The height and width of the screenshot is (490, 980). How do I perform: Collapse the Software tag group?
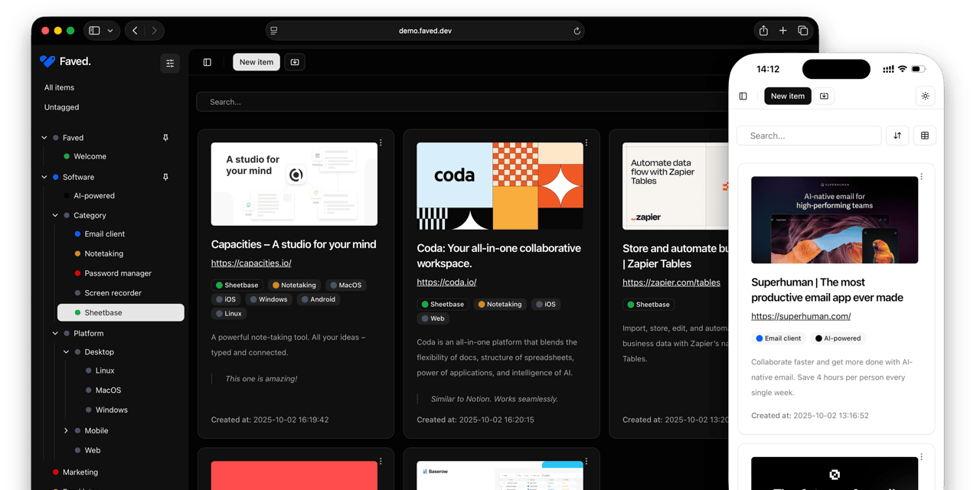coord(44,177)
